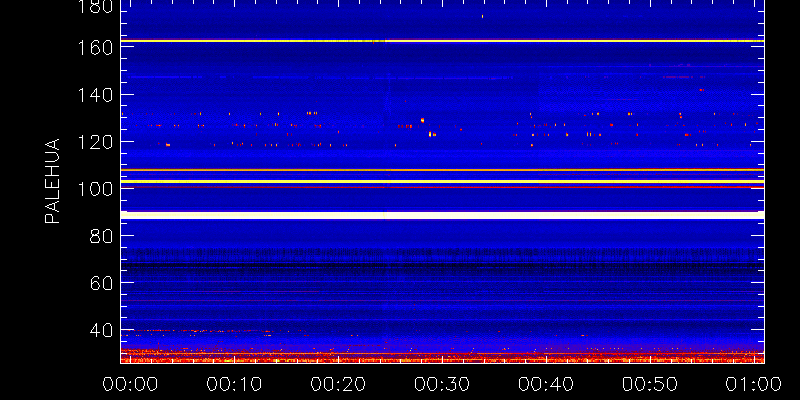Click the 40 frequency axis label

tap(101, 331)
